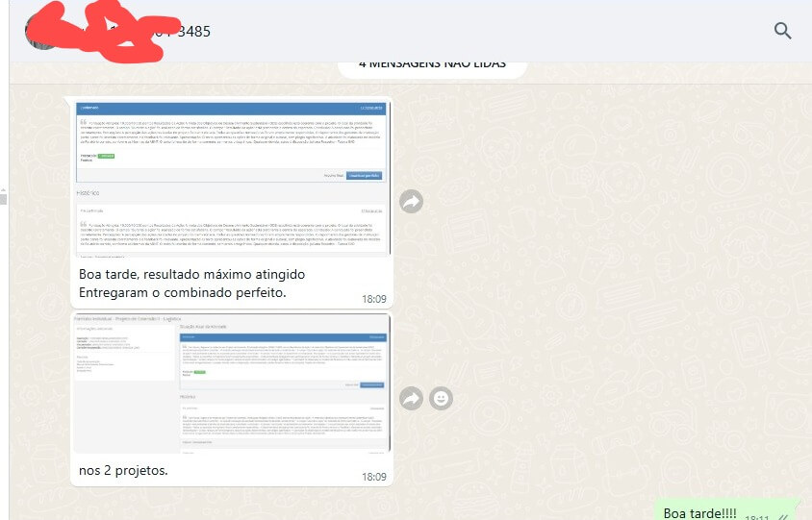Click the text 'Entregaram o combinado perfeito.'
Viewport: 812px width, 520px height.
coord(183,292)
